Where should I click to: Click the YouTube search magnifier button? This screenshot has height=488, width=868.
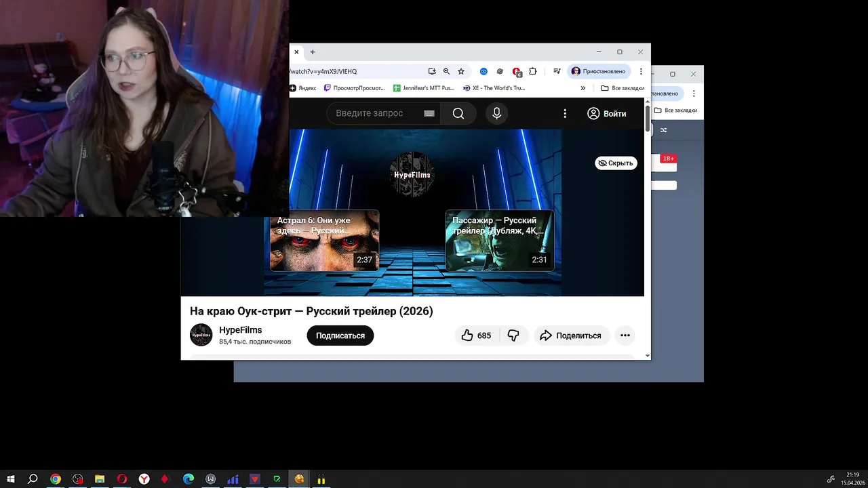[458, 113]
